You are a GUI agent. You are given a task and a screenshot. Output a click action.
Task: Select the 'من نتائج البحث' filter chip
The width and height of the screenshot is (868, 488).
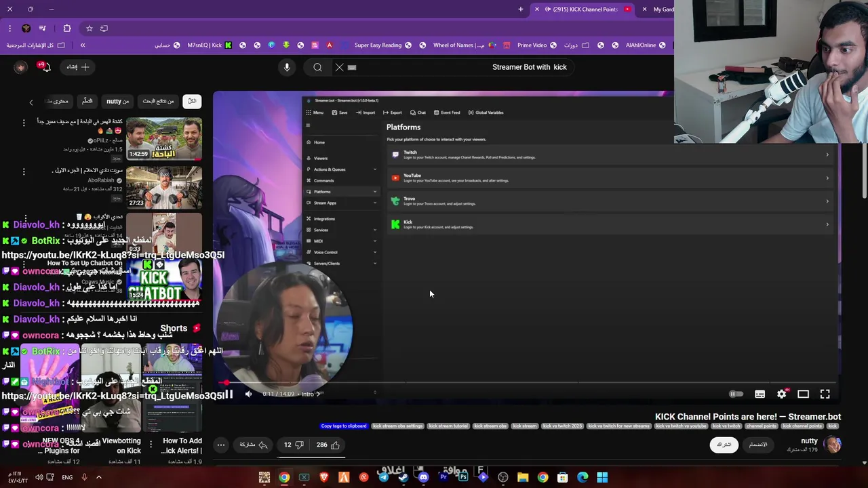click(158, 101)
